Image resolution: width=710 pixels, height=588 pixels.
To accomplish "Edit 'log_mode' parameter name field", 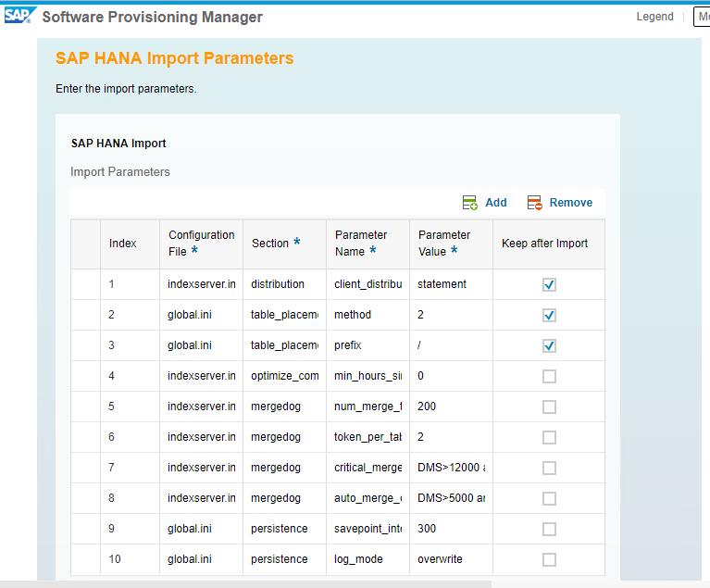I will click(367, 559).
